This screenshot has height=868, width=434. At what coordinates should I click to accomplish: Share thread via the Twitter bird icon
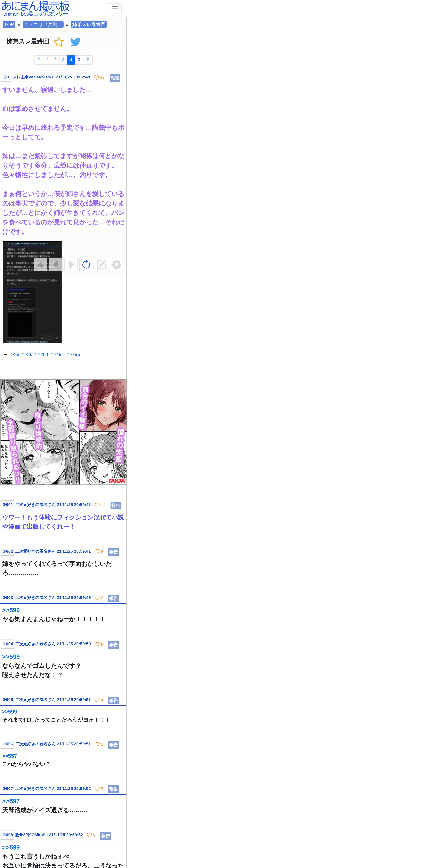pos(75,42)
